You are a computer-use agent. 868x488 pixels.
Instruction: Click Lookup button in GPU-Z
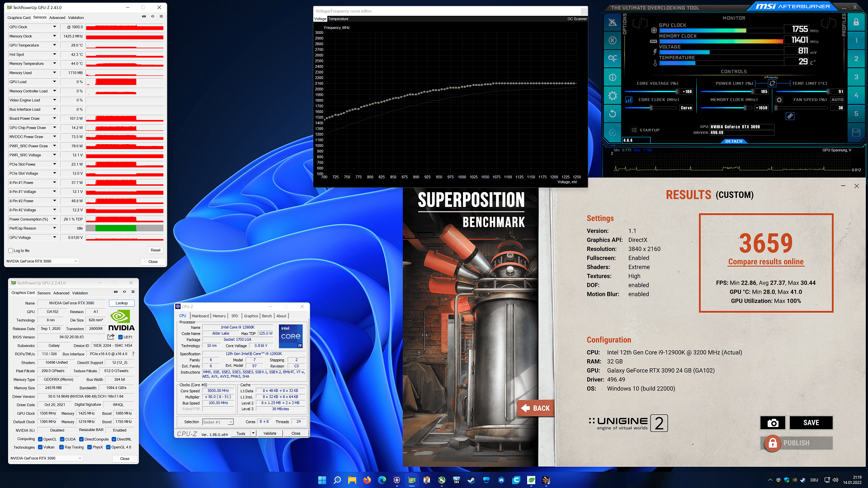coord(122,303)
